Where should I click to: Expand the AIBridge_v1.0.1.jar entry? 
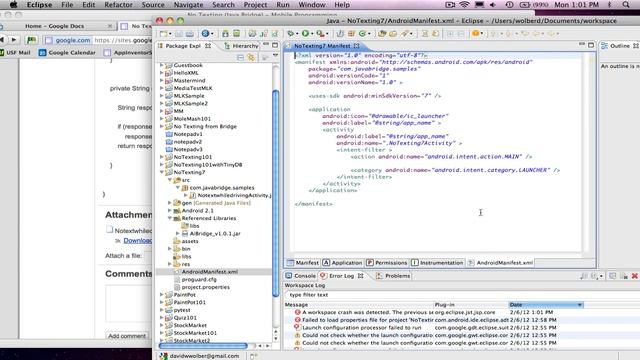click(x=178, y=233)
